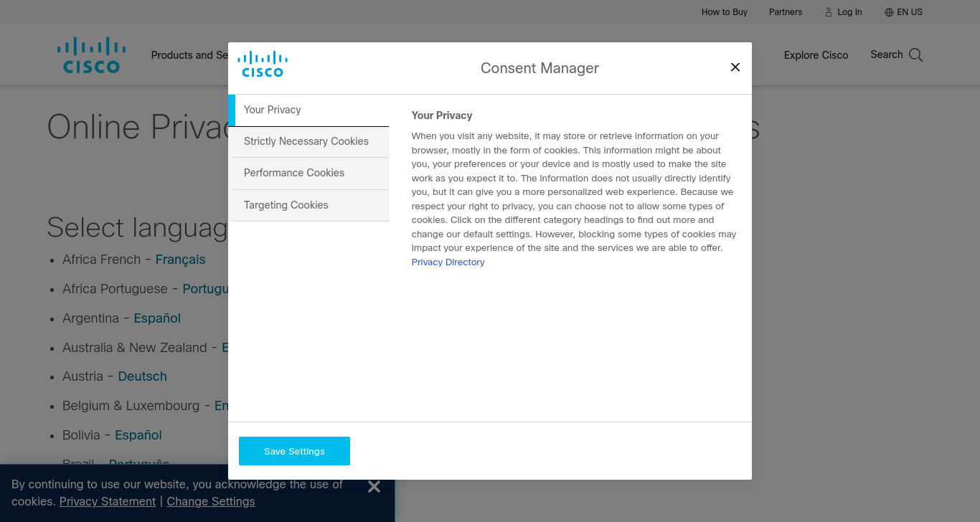Close the Consent Manager dialog
The height and width of the screenshot is (522, 980).
pyautogui.click(x=735, y=67)
